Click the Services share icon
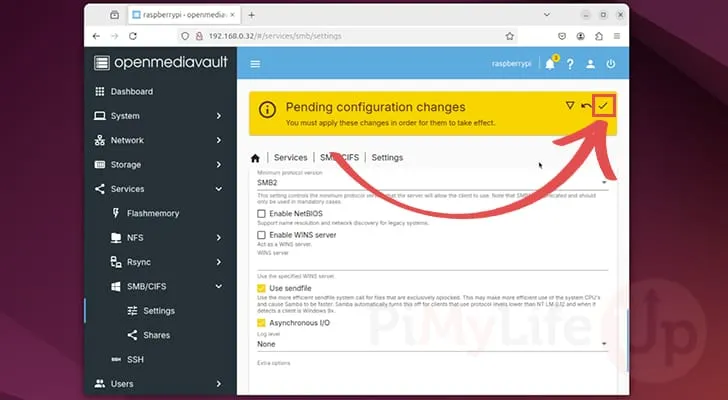728x400 pixels. pyautogui.click(x=99, y=189)
